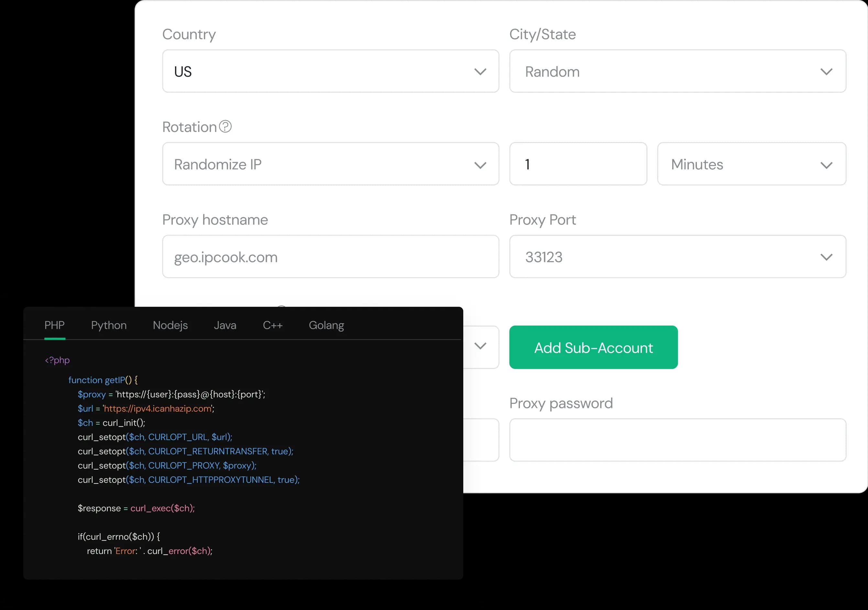Viewport: 868px width, 610px height.
Task: Click the Proxy hostname field
Action: [330, 257]
